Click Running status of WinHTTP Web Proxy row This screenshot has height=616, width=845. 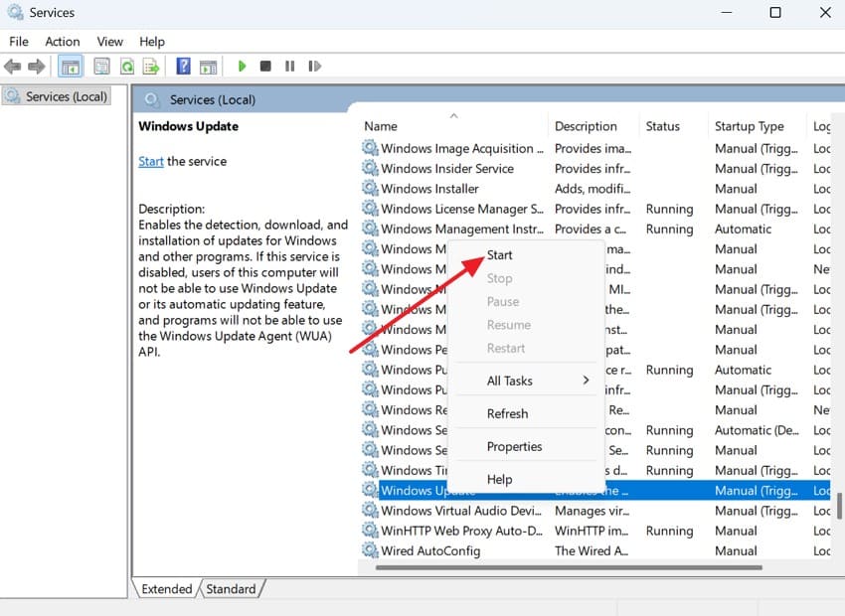tap(669, 531)
